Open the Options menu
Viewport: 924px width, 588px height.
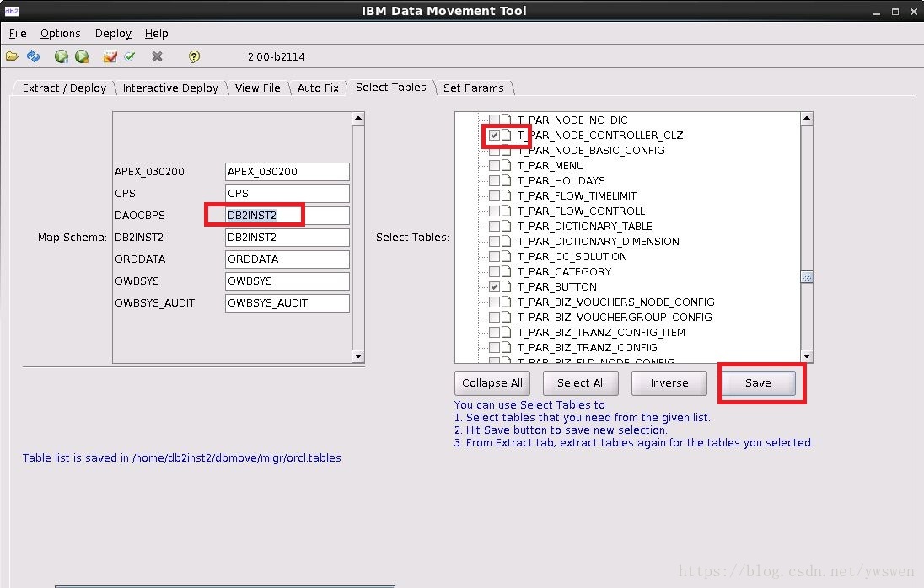pyautogui.click(x=60, y=34)
